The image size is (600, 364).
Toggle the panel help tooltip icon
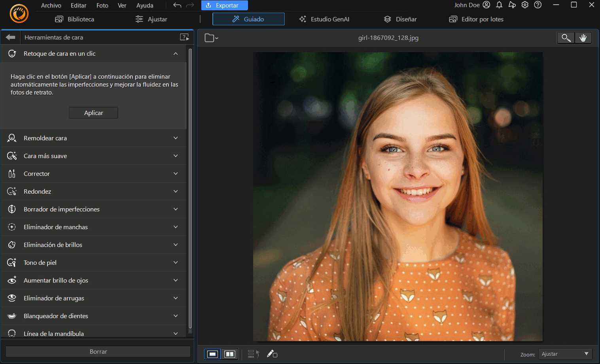pos(184,37)
